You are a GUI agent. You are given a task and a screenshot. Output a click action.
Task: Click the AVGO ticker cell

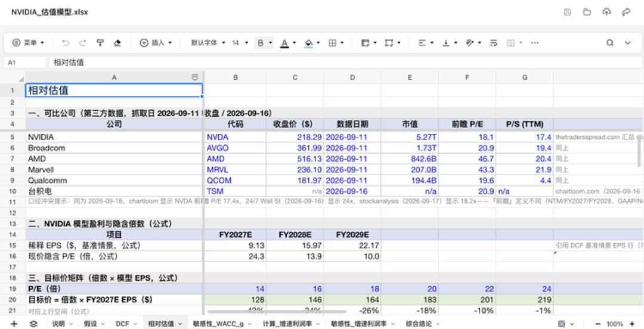click(236, 148)
